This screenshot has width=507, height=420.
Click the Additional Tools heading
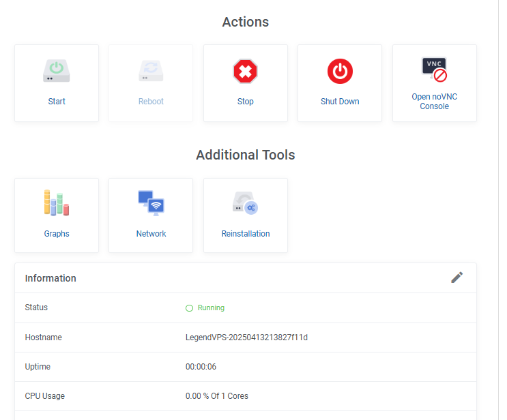(x=246, y=155)
